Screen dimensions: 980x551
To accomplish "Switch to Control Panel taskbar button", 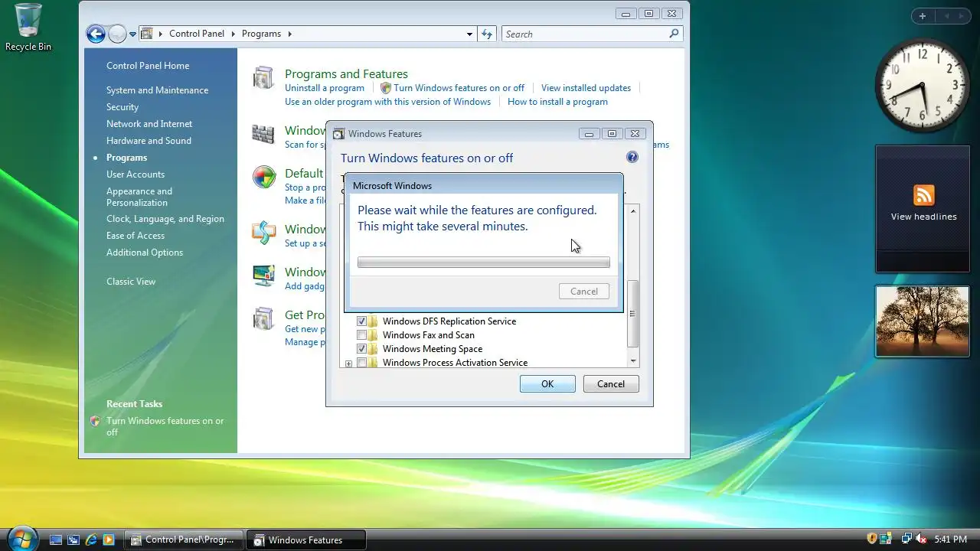I will click(x=184, y=540).
